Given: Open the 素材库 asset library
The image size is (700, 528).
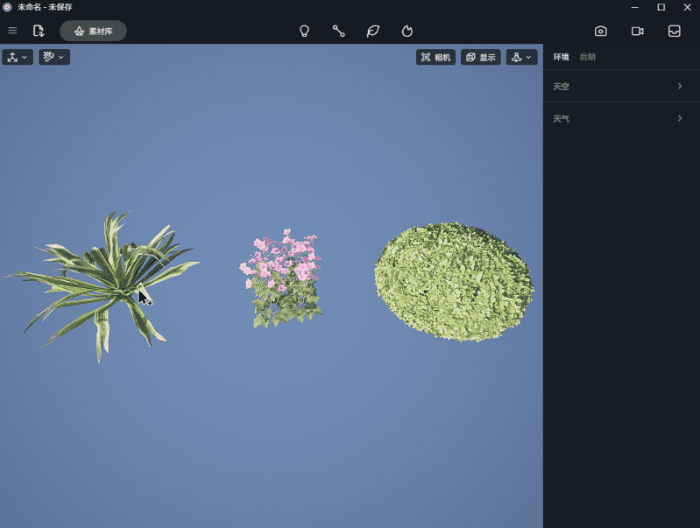Looking at the screenshot, I should click(93, 31).
